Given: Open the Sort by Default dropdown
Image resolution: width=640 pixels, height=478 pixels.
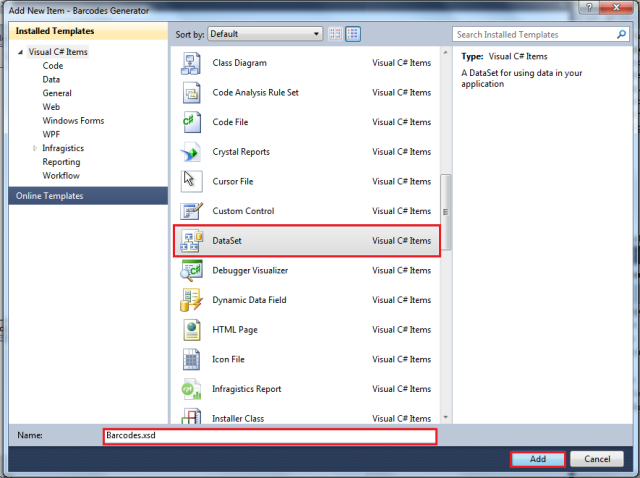Looking at the screenshot, I should 265,34.
